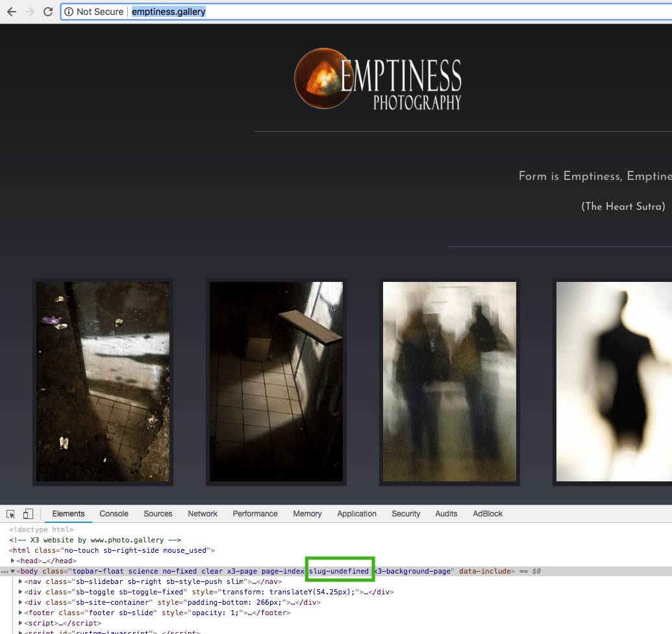Switch to the Elements tab

coord(68,514)
